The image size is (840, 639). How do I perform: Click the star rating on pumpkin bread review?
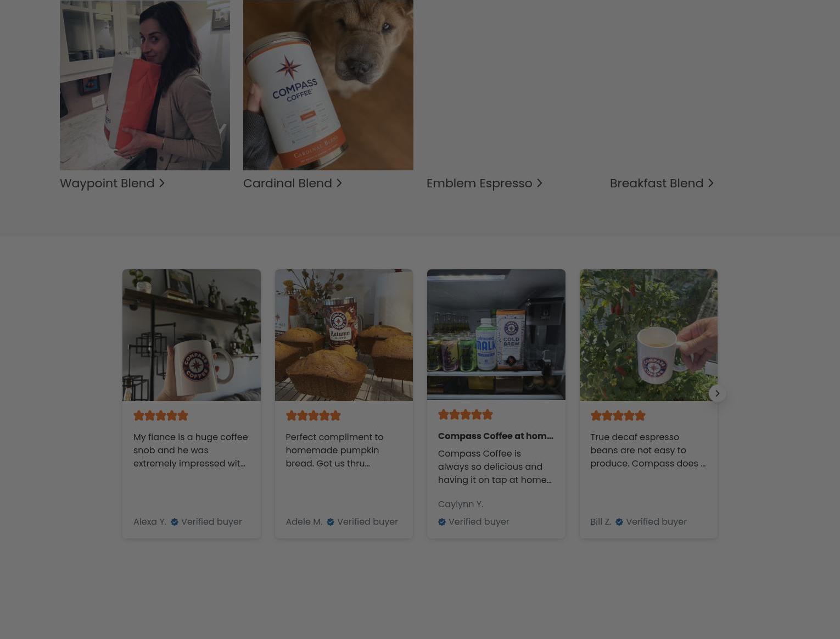(x=313, y=416)
